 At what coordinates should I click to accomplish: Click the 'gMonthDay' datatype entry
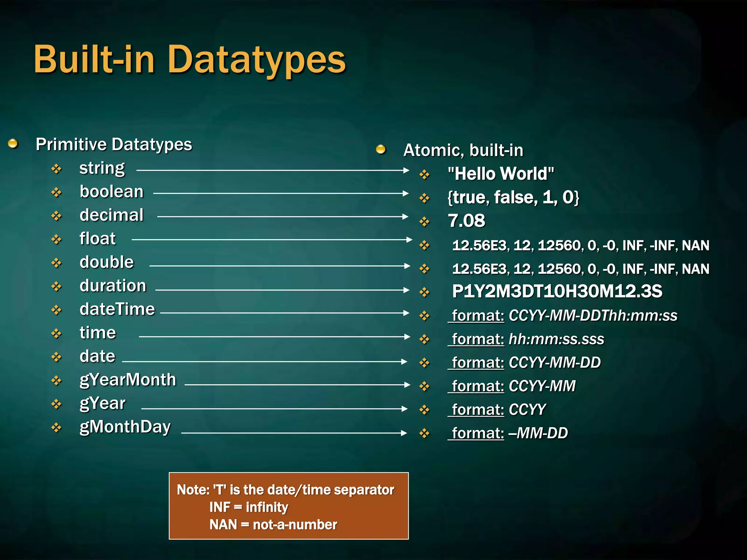(x=125, y=427)
